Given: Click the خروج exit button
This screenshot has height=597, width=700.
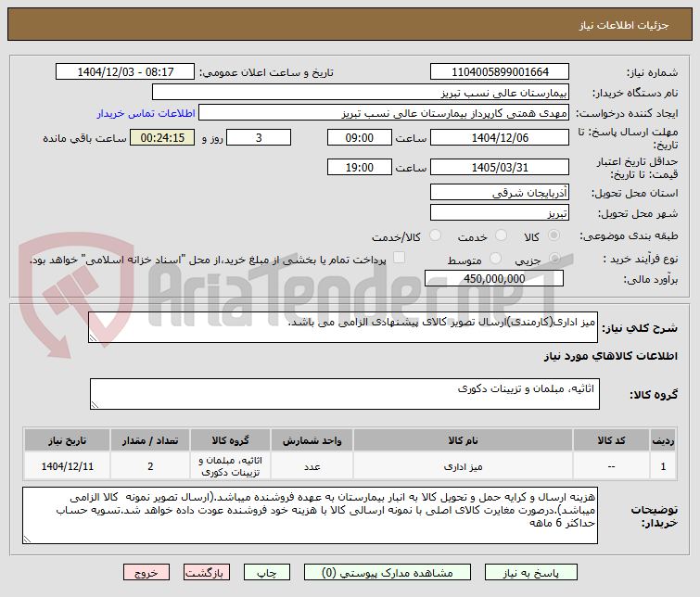Looking at the screenshot, I should 146,573.
